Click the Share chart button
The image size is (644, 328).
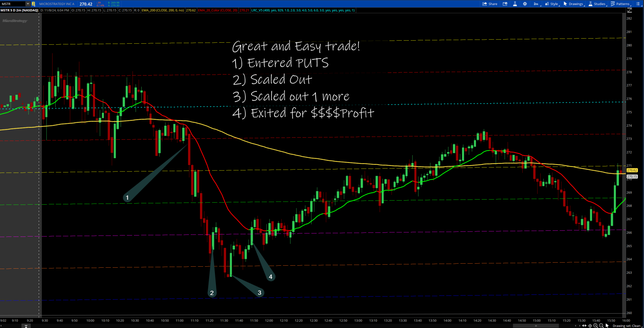click(490, 4)
